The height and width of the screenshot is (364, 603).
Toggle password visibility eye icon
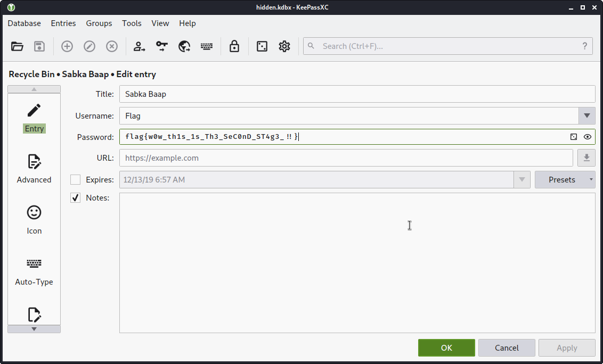[x=587, y=137]
